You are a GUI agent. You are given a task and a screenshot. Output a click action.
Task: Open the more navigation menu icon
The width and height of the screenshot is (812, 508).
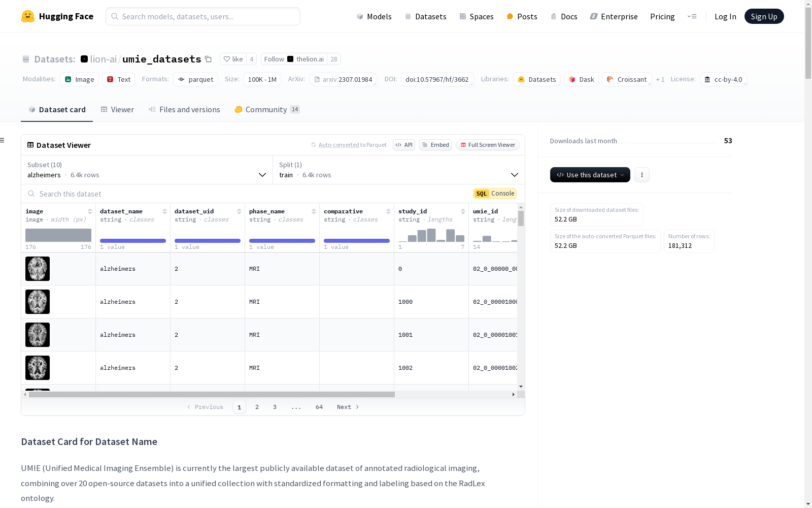[692, 16]
